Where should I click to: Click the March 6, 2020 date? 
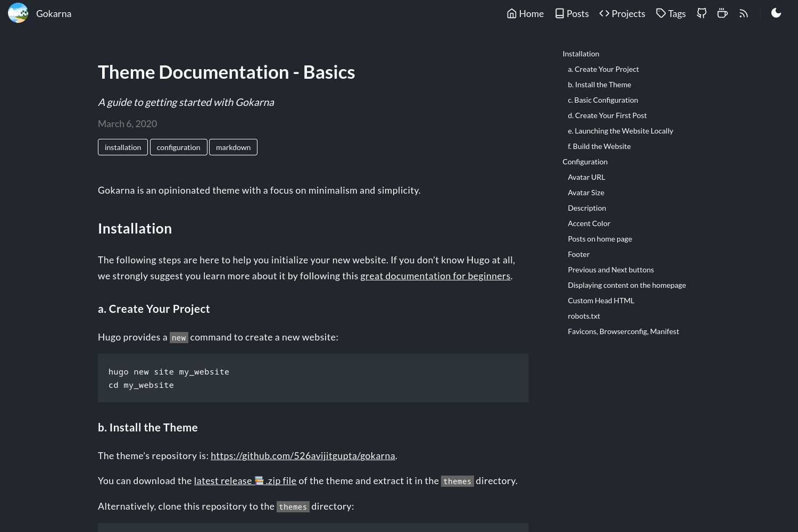pyautogui.click(x=127, y=124)
